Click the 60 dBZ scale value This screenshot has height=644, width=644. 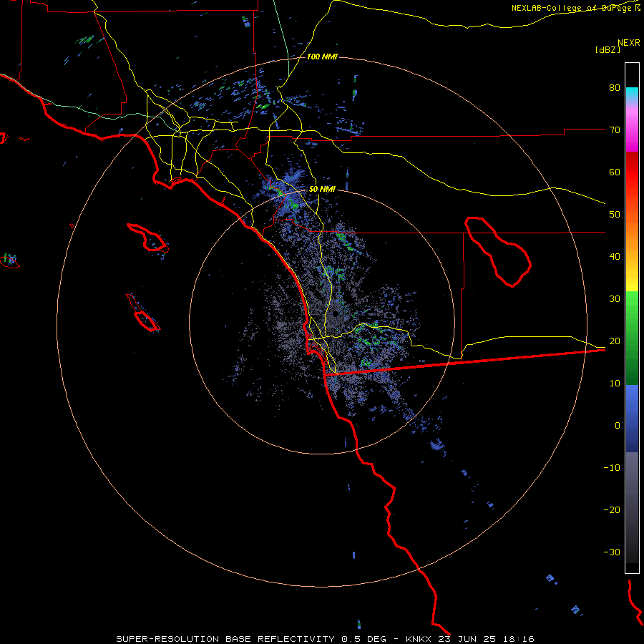(615, 172)
